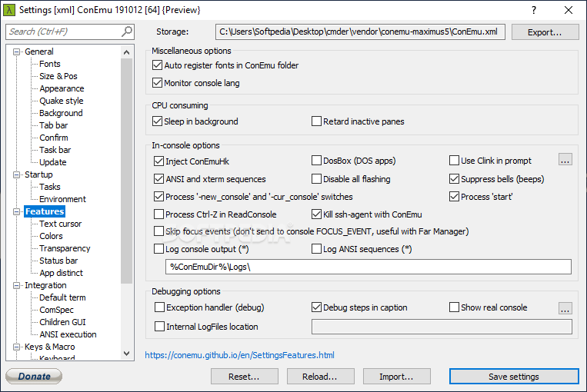Click the ConEmu lambda title bar icon
Screen dimensions: 587x392
click(8, 10)
